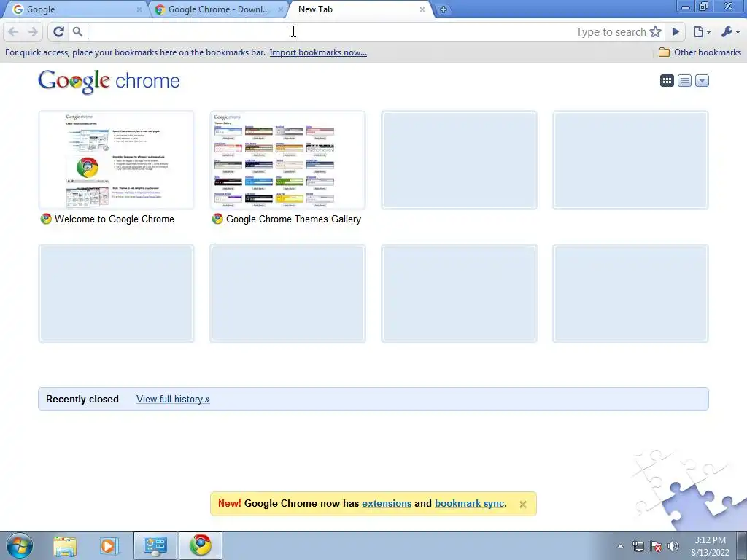Go forward using the forward arrow
747x560 pixels.
point(33,32)
